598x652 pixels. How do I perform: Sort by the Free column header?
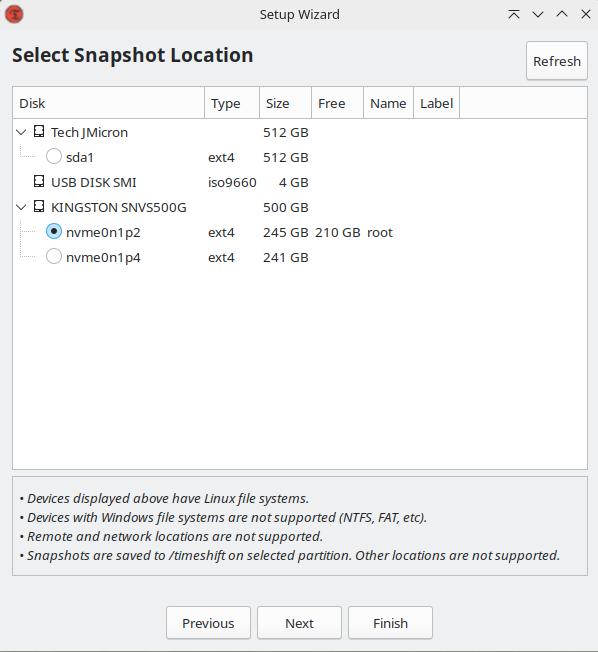click(338, 103)
